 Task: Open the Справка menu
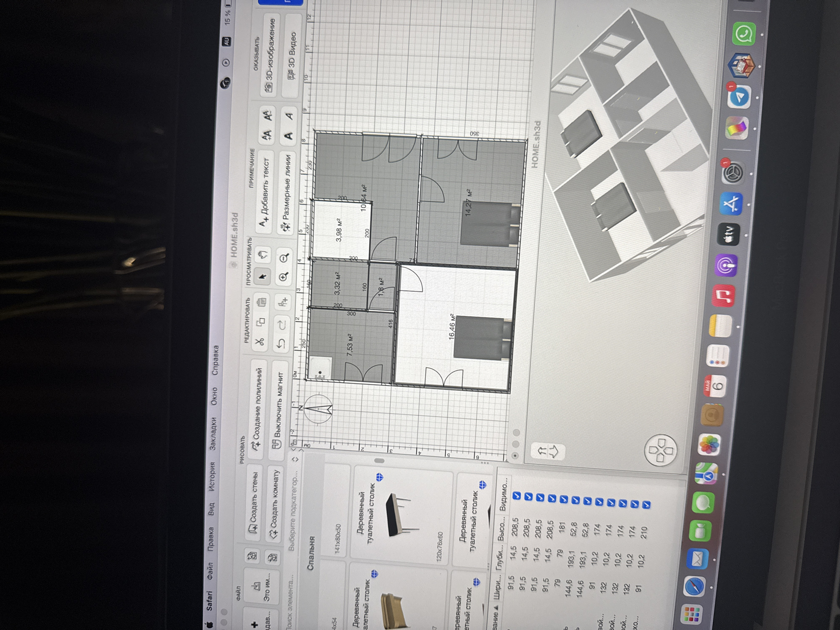[215, 360]
